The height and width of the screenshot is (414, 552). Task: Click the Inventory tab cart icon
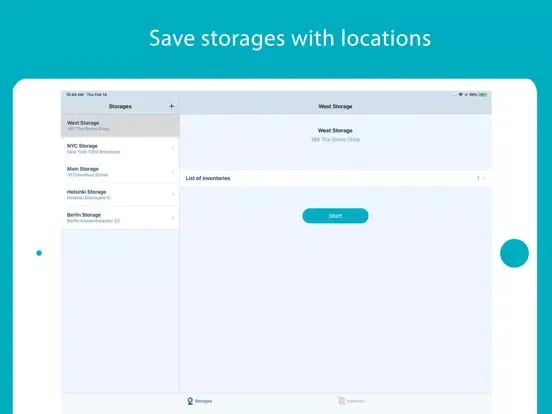click(x=341, y=401)
